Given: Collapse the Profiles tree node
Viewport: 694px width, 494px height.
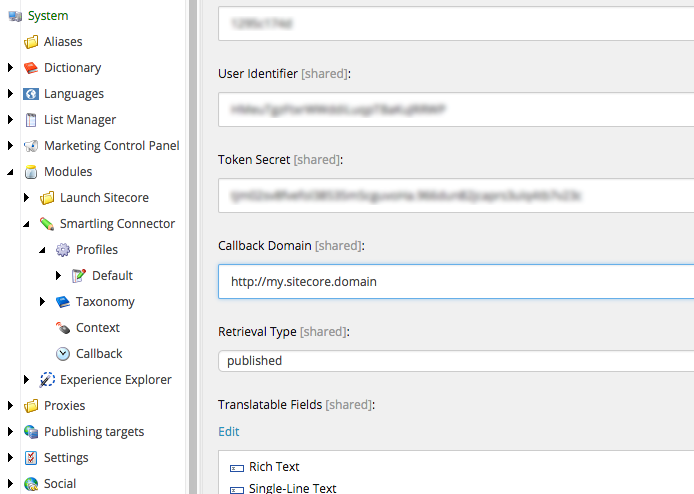Looking at the screenshot, I should [42, 250].
